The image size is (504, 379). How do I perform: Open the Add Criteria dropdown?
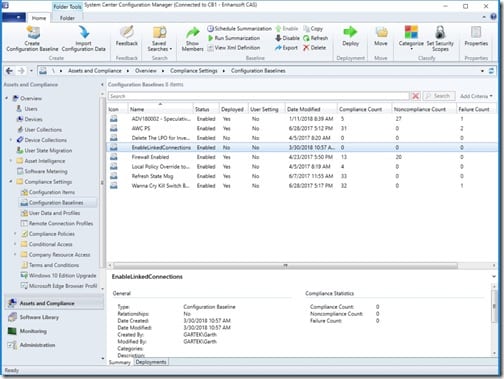coord(476,96)
